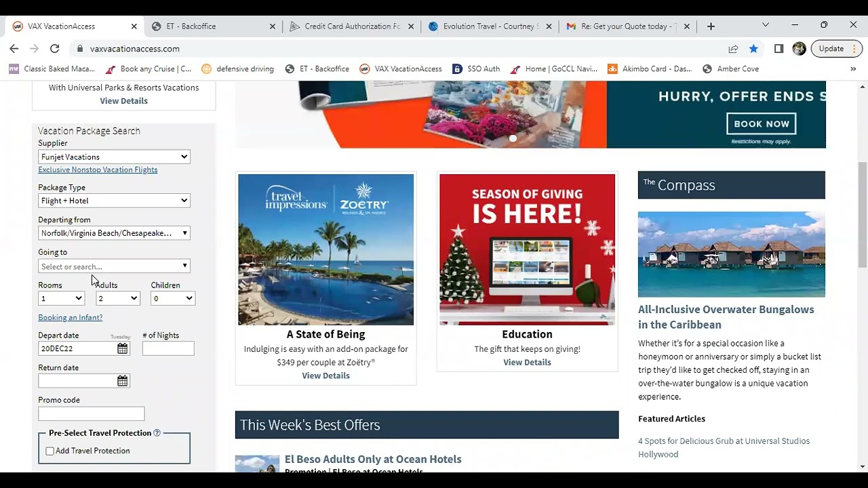Click the Booking an Infant? link
This screenshot has width=868, height=488.
click(71, 318)
